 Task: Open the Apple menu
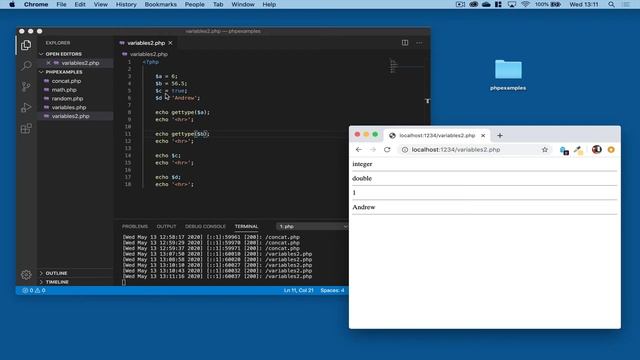12,4
